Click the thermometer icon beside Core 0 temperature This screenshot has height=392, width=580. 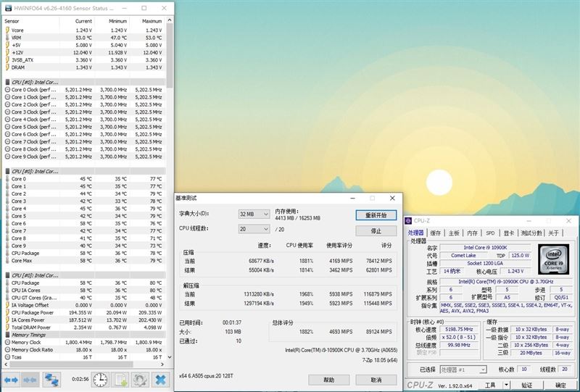(8, 179)
